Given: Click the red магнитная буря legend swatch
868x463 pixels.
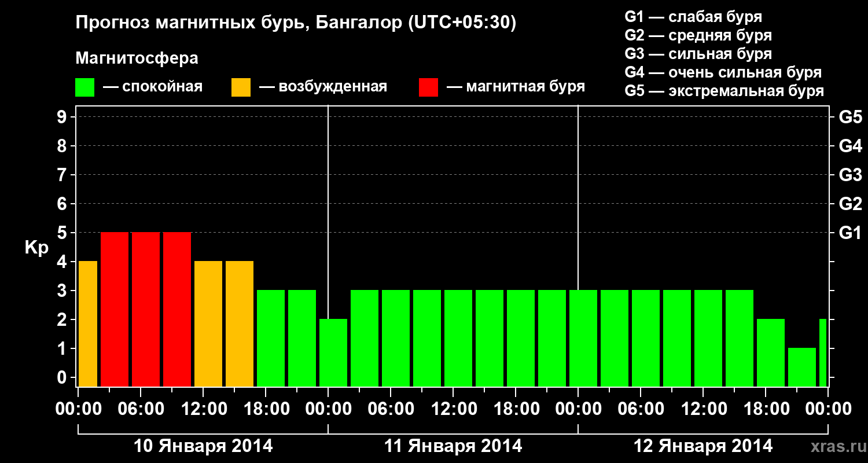Looking at the screenshot, I should coord(429,87).
